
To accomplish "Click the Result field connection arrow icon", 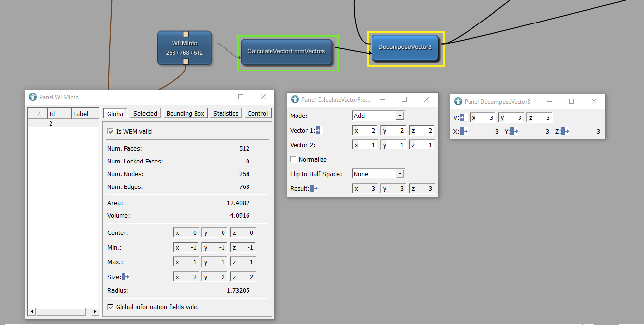I will [x=314, y=189].
